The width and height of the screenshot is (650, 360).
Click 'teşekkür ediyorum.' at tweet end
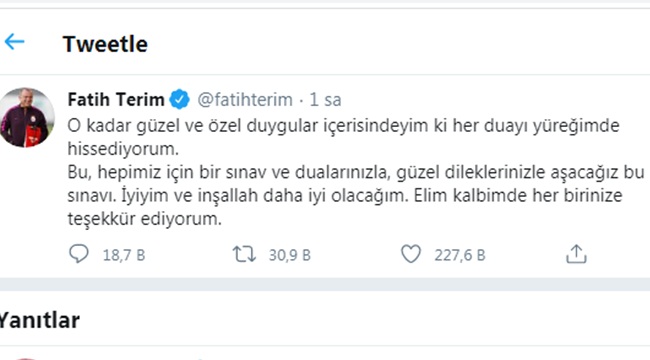145,219
